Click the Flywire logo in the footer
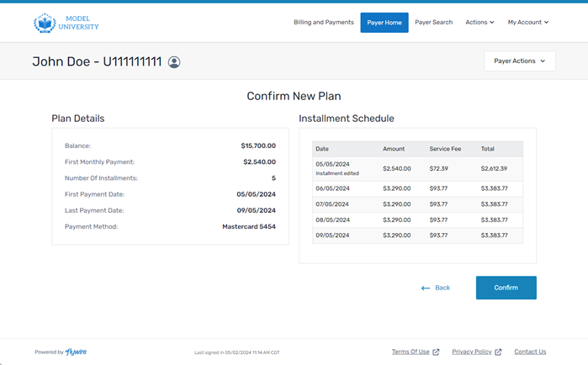 (x=77, y=352)
